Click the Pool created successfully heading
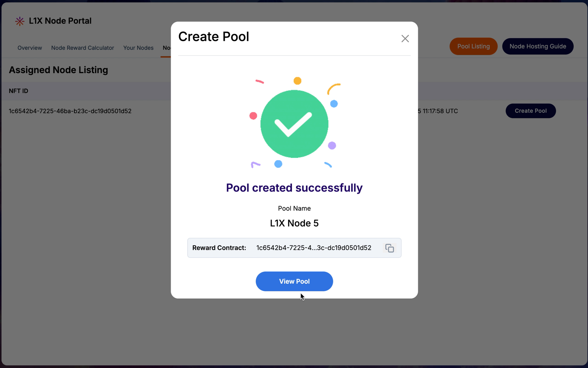Image resolution: width=588 pixels, height=368 pixels. tap(294, 188)
